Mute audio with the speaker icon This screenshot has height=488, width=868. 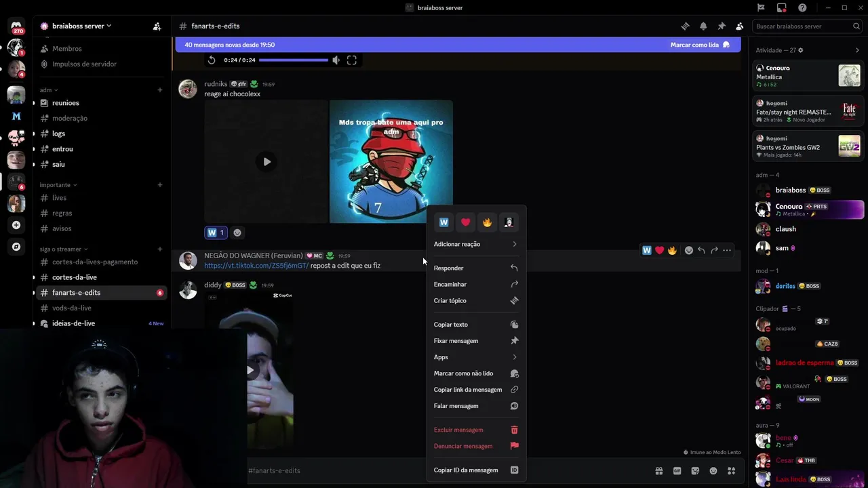pos(335,60)
